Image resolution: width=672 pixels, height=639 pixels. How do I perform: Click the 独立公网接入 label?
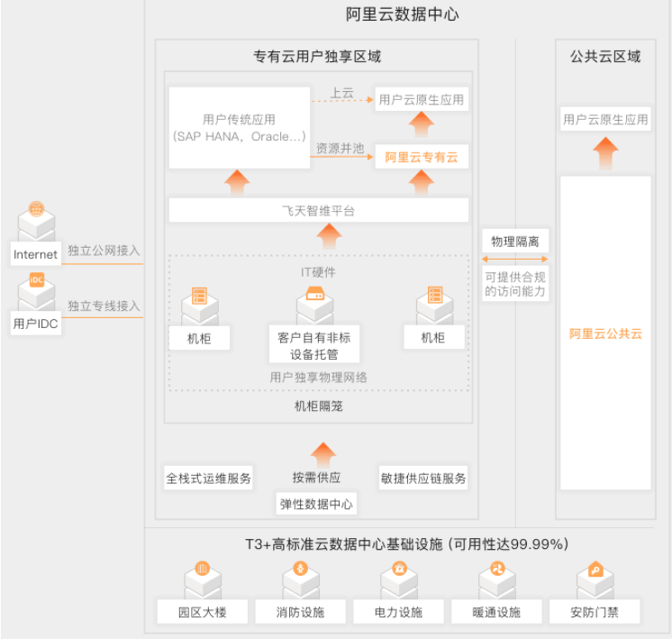click(x=104, y=250)
